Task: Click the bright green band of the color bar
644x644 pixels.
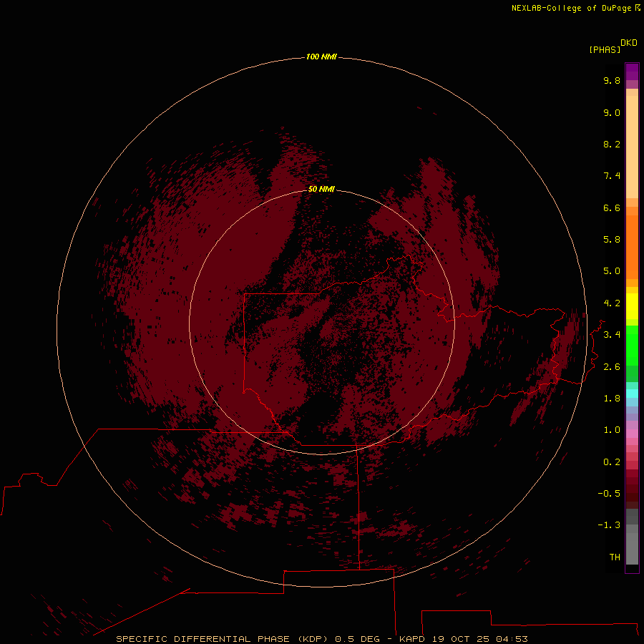Action: click(x=632, y=346)
